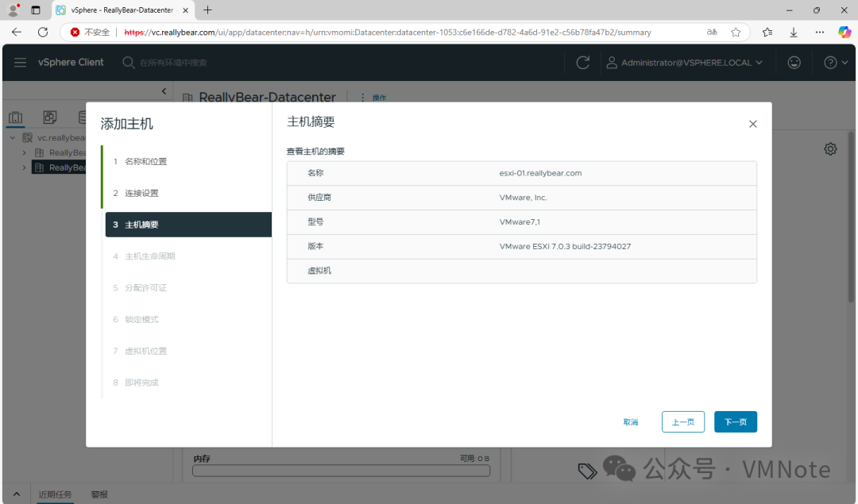Select step 3 主机摘要
The image size is (858, 504).
[188, 225]
